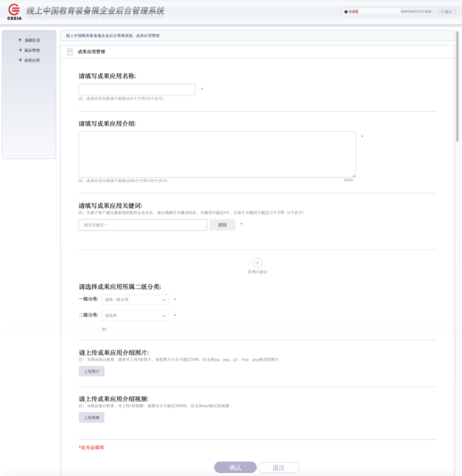Open the 一级分类 dropdown
462x476 pixels.
click(135, 300)
